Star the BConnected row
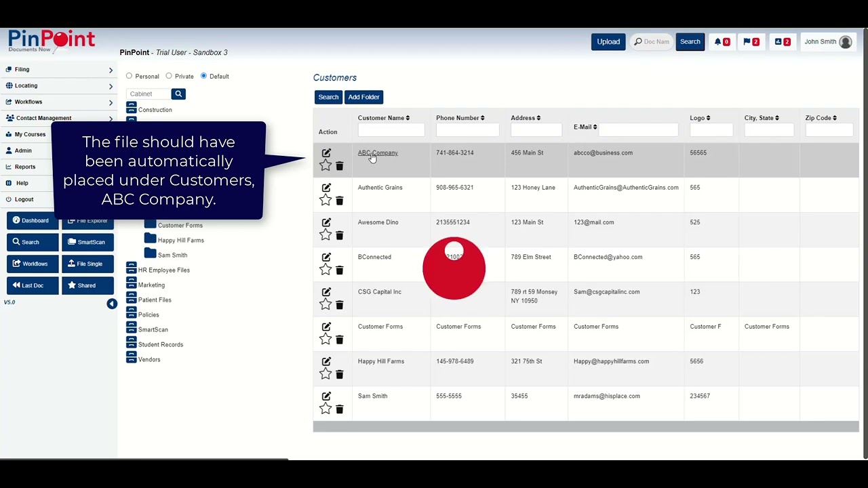 point(325,270)
